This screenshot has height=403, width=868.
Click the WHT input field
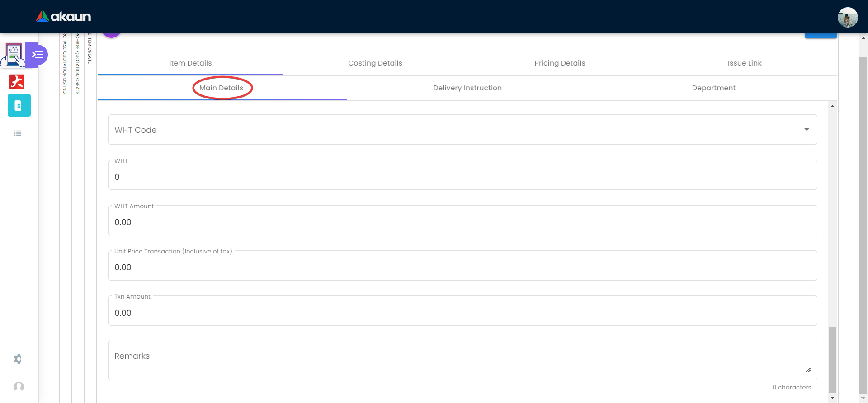462,175
